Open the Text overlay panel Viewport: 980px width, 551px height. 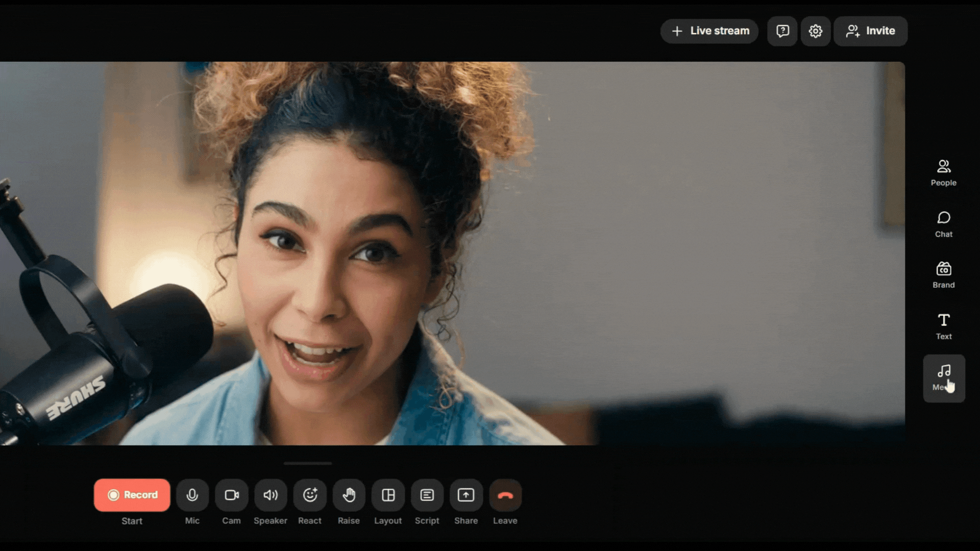pyautogui.click(x=943, y=326)
